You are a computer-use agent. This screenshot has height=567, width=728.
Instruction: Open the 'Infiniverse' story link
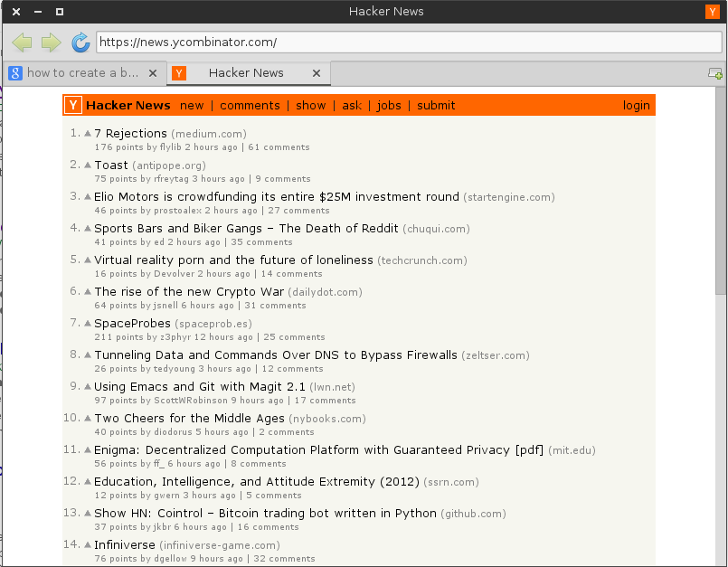pyautogui.click(x=125, y=544)
